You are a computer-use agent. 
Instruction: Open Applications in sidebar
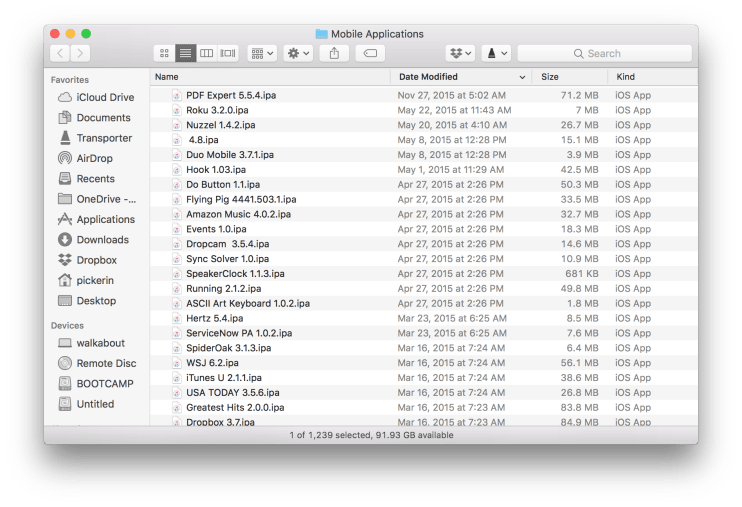tap(97, 219)
